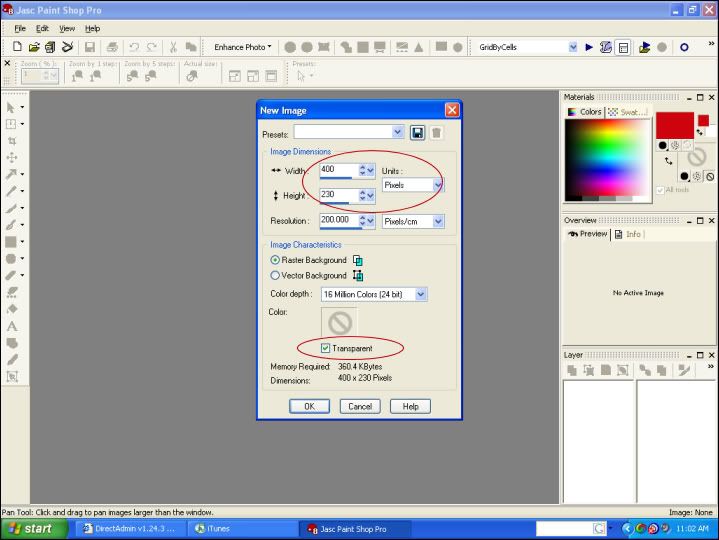
Task: Click the Windows start button
Action: pos(33,529)
